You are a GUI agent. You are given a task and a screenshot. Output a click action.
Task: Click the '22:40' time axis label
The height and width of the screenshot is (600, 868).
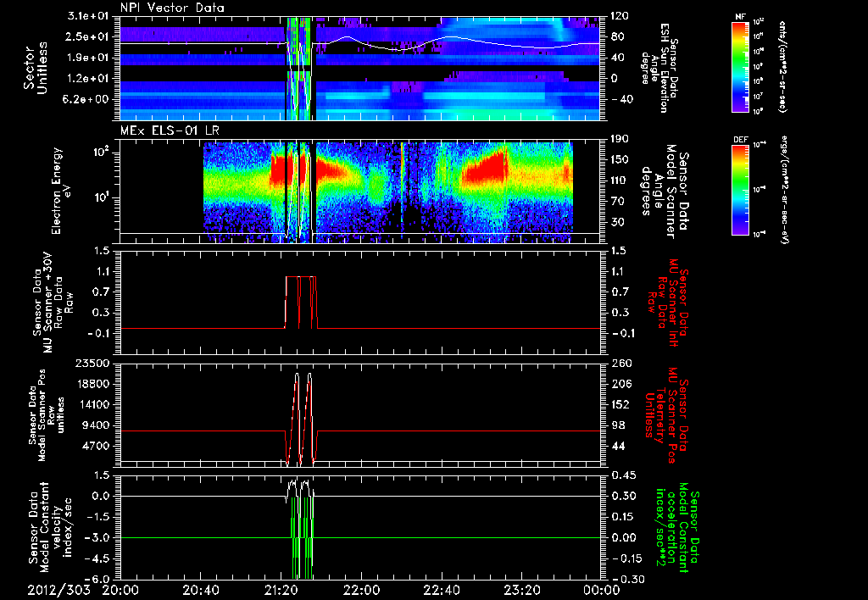tap(441, 591)
